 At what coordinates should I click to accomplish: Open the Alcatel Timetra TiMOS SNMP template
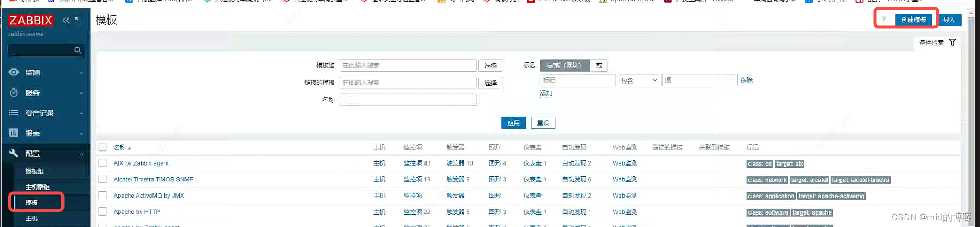coord(154,179)
